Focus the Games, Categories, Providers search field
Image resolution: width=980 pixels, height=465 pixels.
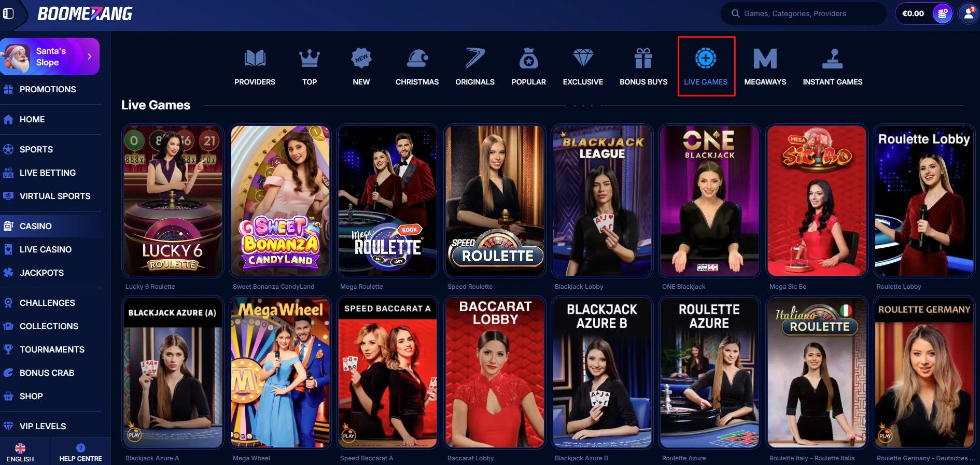tap(803, 13)
